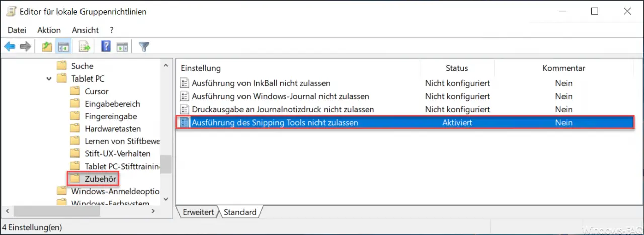Minimize the Group Policy Editor window
644x235 pixels.
(x=562, y=11)
